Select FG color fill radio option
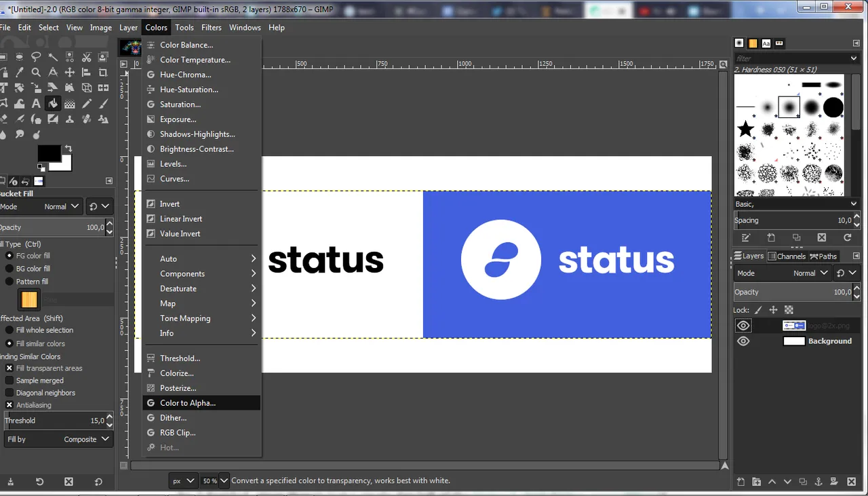The width and height of the screenshot is (868, 496). click(x=9, y=256)
